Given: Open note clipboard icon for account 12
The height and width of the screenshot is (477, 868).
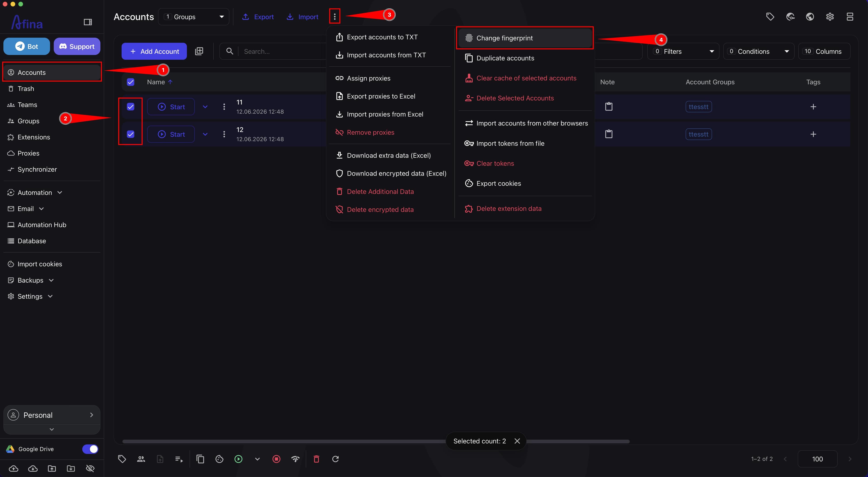Looking at the screenshot, I should (x=609, y=134).
